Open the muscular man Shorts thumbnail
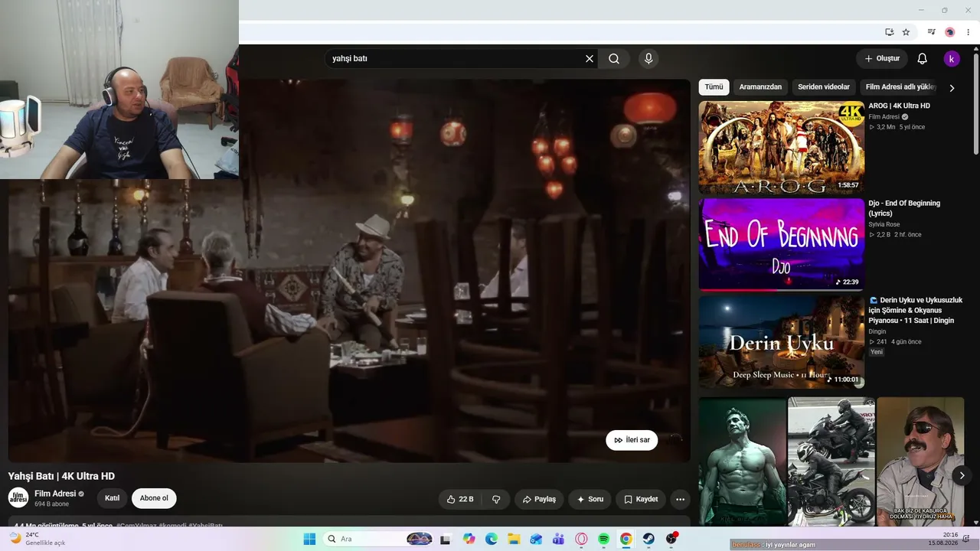 (742, 461)
